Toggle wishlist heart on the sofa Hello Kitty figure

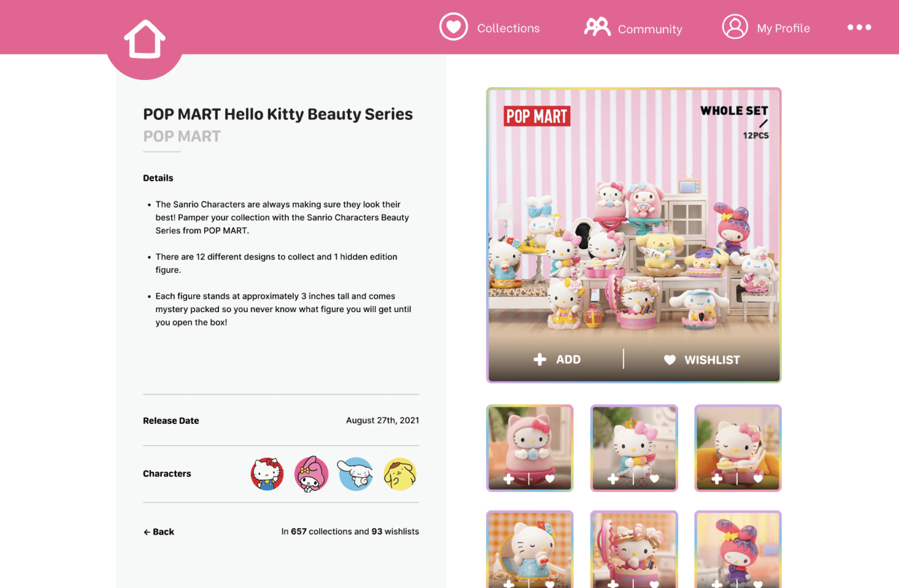(758, 478)
